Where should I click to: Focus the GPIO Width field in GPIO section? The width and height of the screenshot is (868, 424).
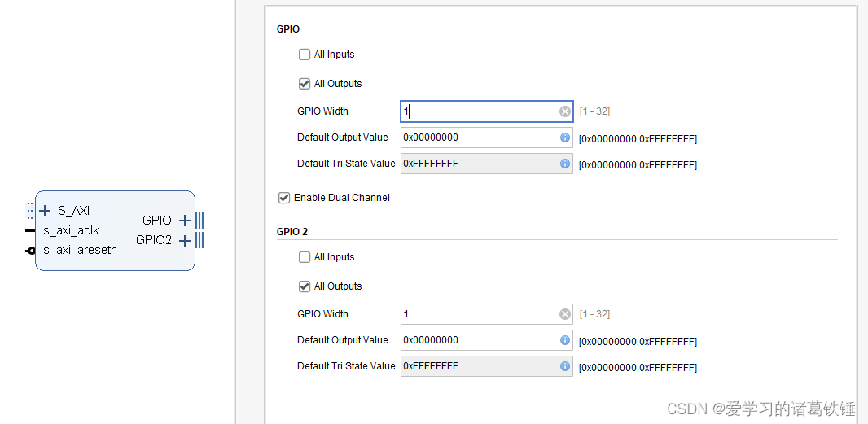(x=487, y=111)
